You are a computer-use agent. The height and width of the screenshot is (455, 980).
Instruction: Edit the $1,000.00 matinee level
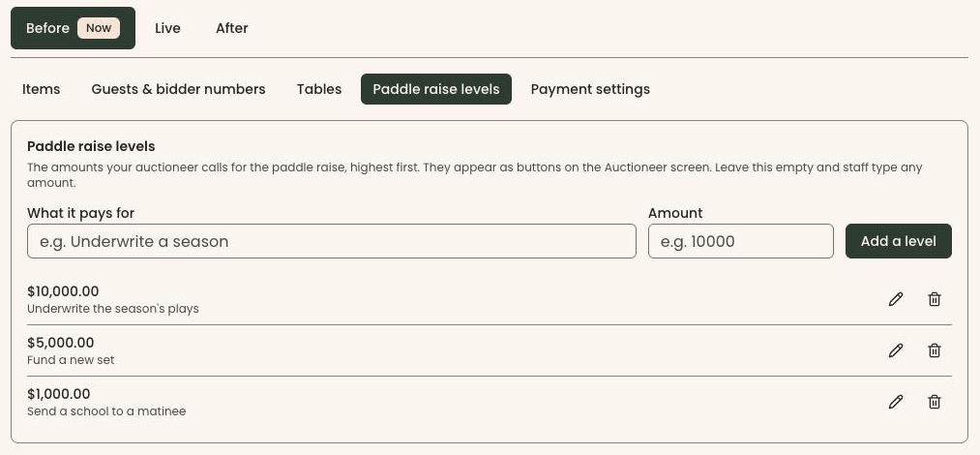click(896, 402)
